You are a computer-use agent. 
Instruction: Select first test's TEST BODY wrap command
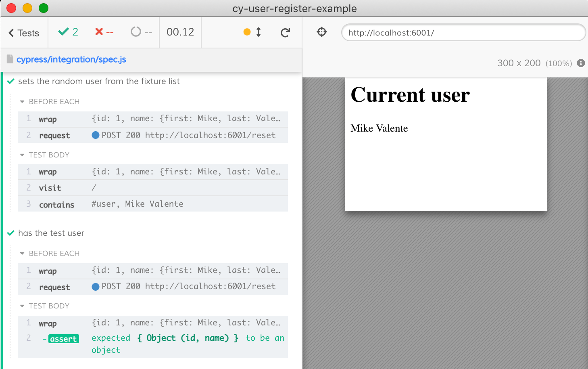coord(153,172)
